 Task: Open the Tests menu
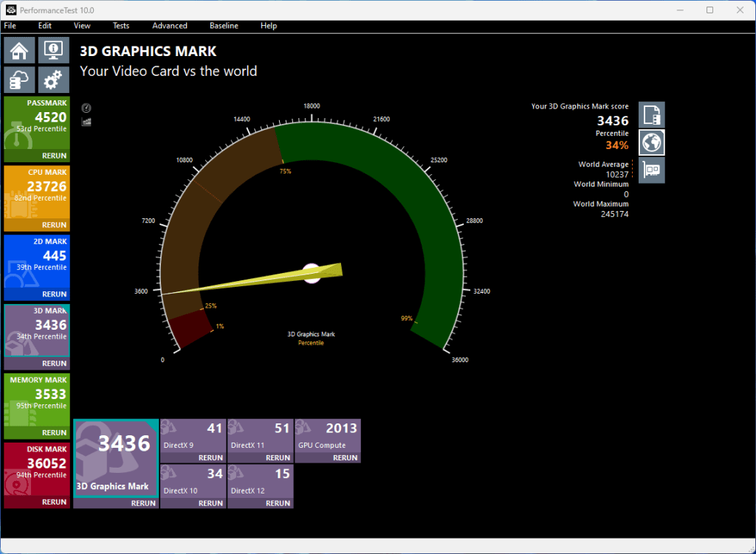(121, 26)
